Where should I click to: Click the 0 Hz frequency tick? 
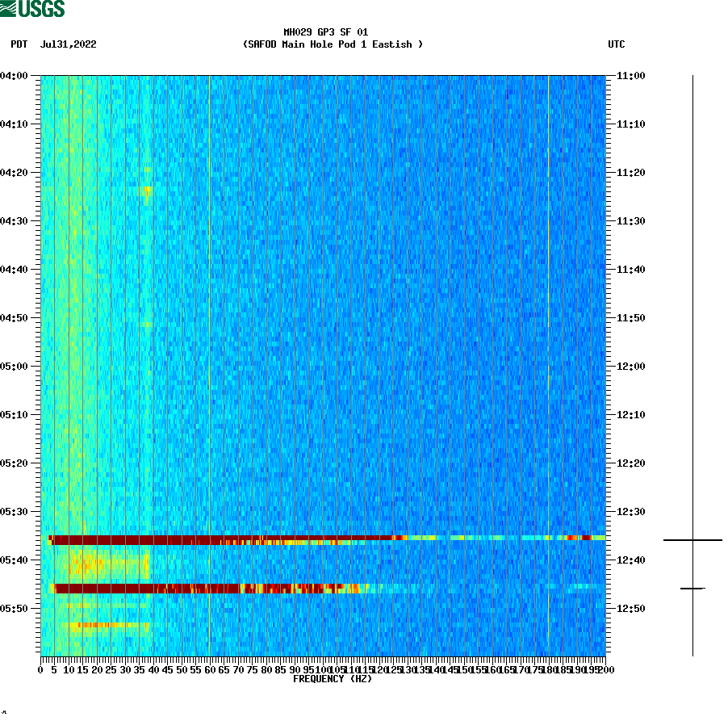(39, 669)
